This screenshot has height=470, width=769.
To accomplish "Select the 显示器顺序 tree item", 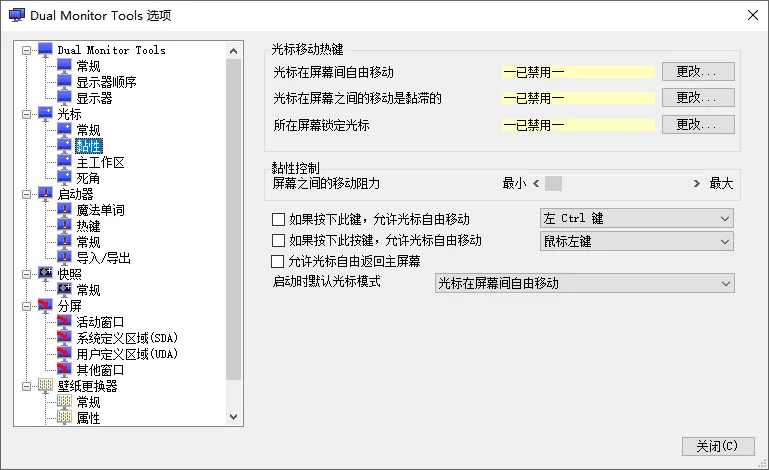I will (x=106, y=82).
